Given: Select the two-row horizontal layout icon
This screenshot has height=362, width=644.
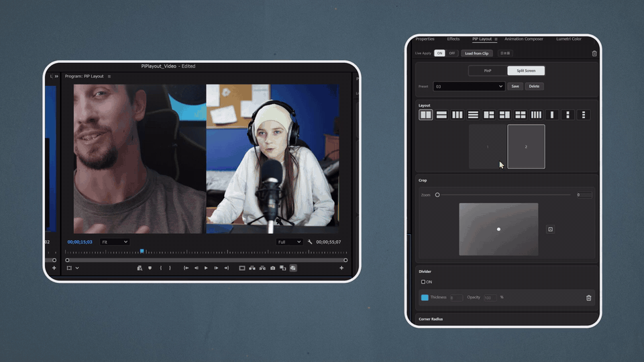Looking at the screenshot, I should pyautogui.click(x=441, y=115).
